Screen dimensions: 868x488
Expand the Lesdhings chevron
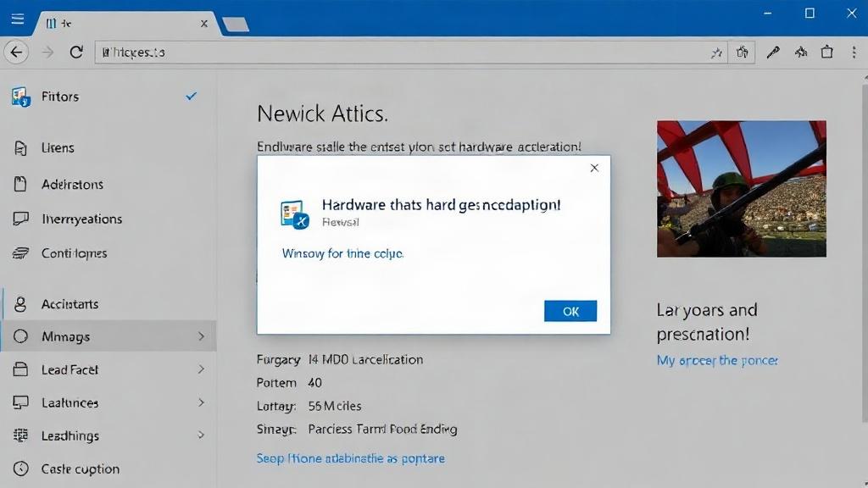pyautogui.click(x=201, y=435)
